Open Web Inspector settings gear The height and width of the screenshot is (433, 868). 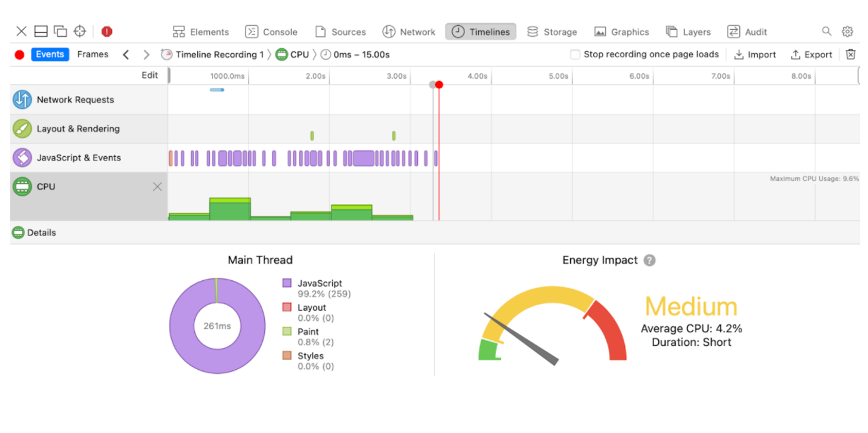pos(847,32)
